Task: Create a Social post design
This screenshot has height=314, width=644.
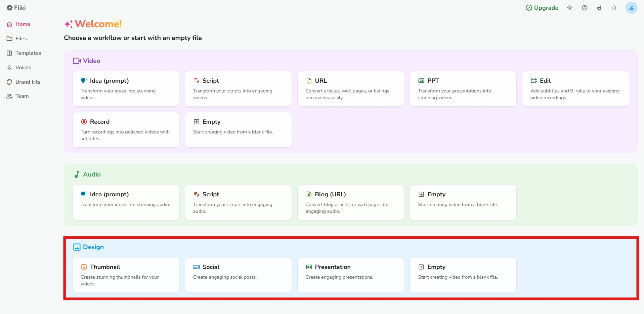Action: tap(238, 275)
